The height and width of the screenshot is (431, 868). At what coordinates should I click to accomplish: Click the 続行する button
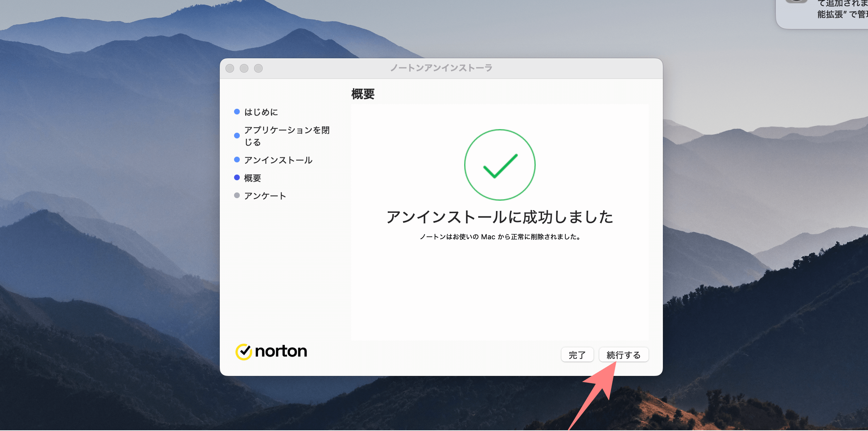point(624,355)
